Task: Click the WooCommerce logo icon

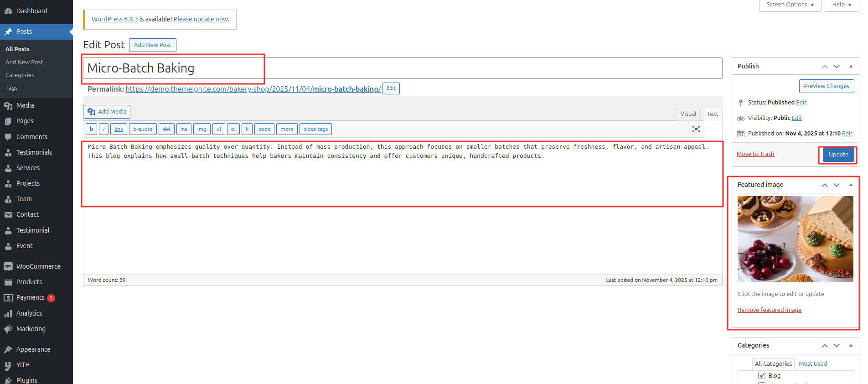Action: pos(8,266)
